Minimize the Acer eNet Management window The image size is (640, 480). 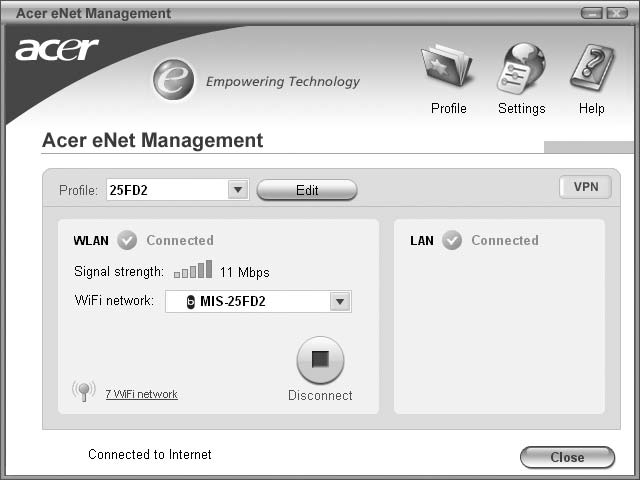pos(591,13)
